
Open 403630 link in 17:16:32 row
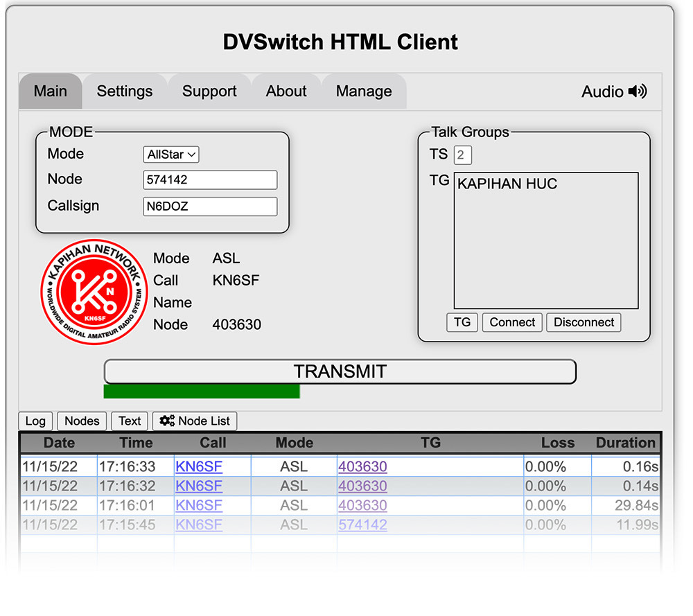tap(363, 486)
